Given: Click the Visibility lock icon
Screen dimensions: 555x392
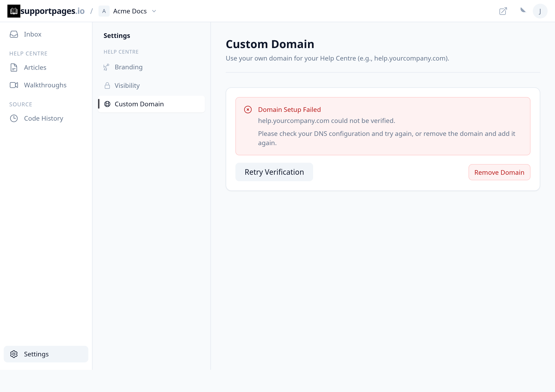Looking at the screenshot, I should [107, 86].
